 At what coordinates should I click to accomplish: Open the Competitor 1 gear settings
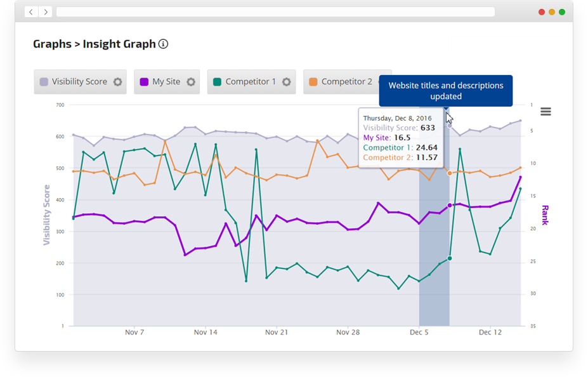point(286,82)
